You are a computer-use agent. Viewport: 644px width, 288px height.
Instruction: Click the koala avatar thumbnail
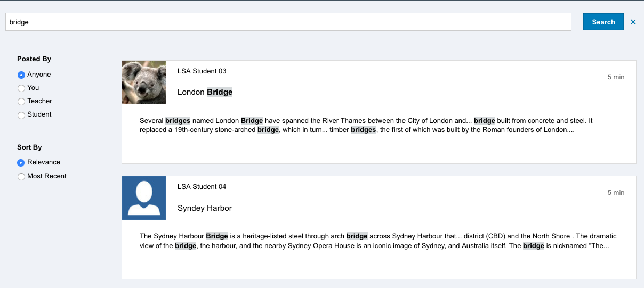coord(144,82)
